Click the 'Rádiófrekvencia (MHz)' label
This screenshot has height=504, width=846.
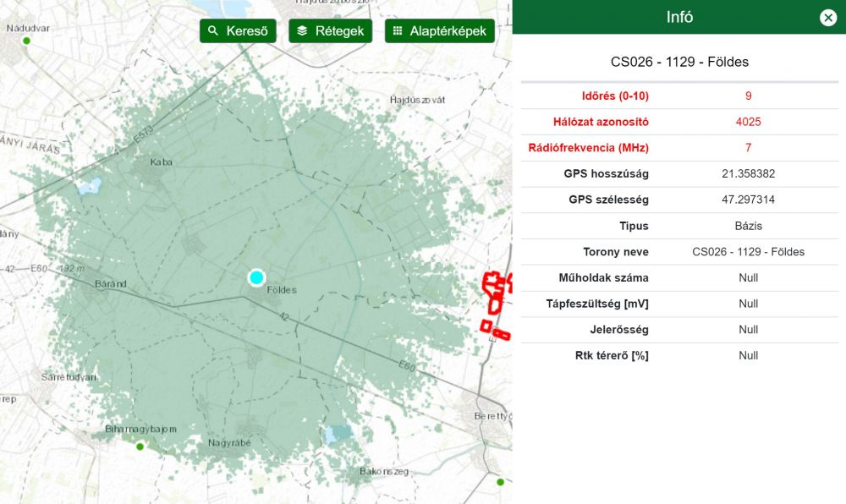[x=588, y=148]
